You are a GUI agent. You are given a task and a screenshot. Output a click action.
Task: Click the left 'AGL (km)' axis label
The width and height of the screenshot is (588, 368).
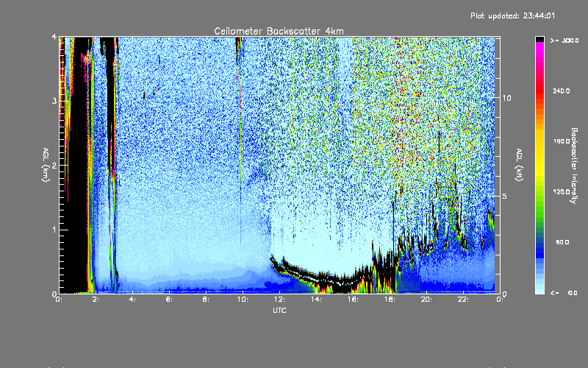[x=46, y=165]
